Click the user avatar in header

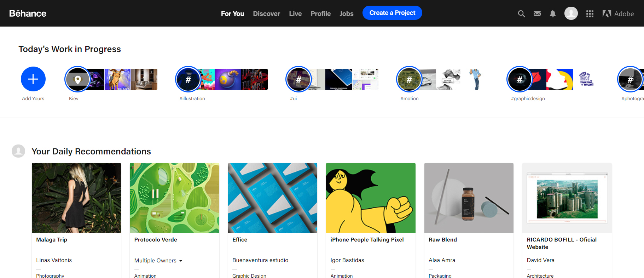571,13
